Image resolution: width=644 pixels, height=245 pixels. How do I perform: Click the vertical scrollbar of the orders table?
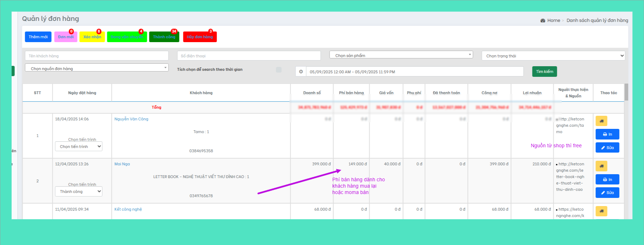[x=626, y=92]
